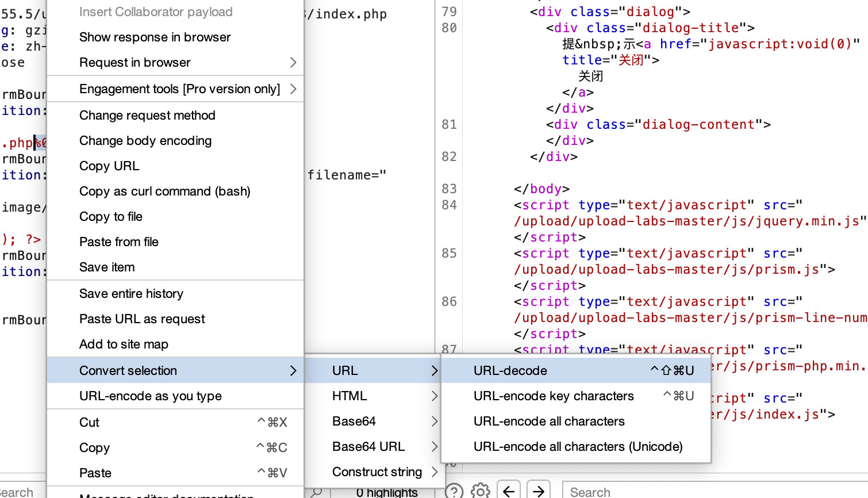868x498 pixels.
Task: Click /index.php text in request editor
Action: [x=347, y=14]
